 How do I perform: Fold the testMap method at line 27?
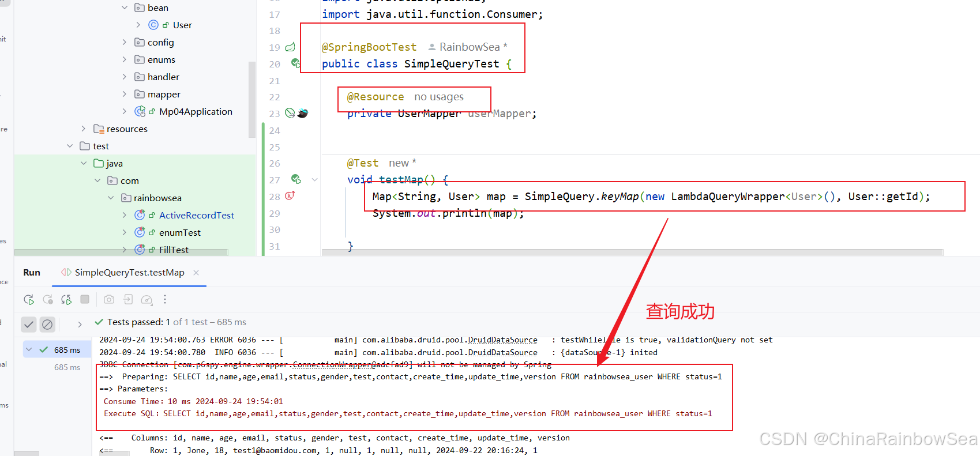(x=314, y=180)
